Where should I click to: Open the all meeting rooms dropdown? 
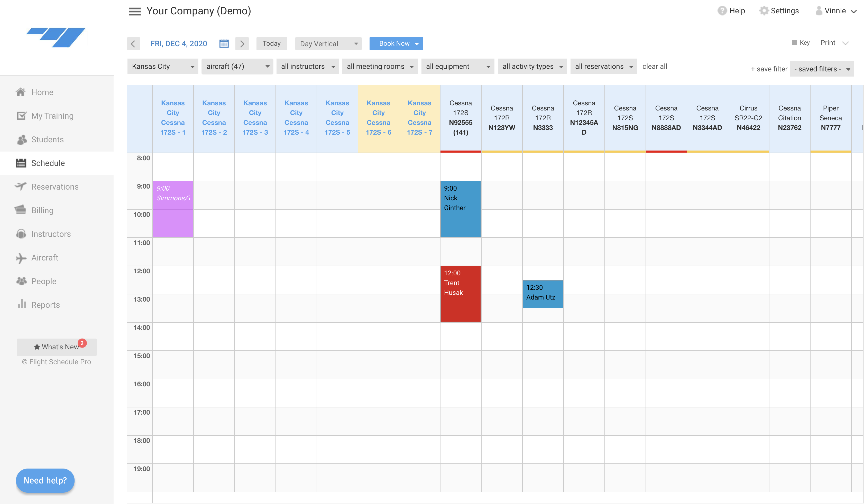380,67
